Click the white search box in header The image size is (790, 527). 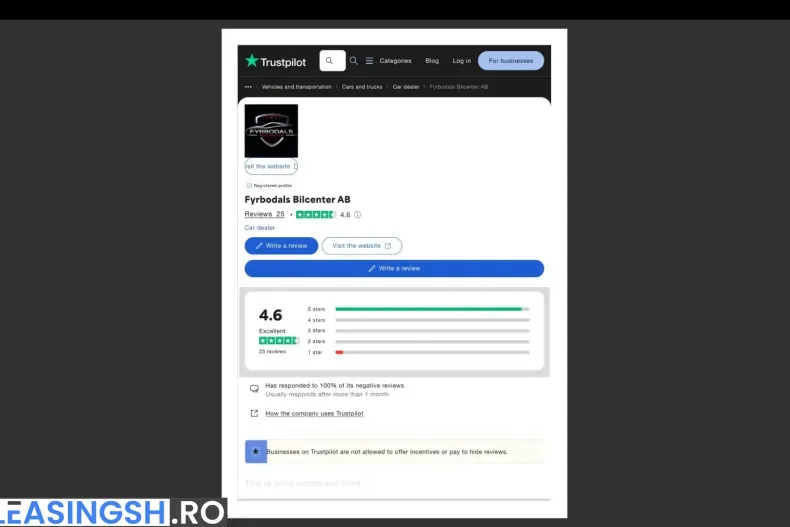[x=332, y=61]
